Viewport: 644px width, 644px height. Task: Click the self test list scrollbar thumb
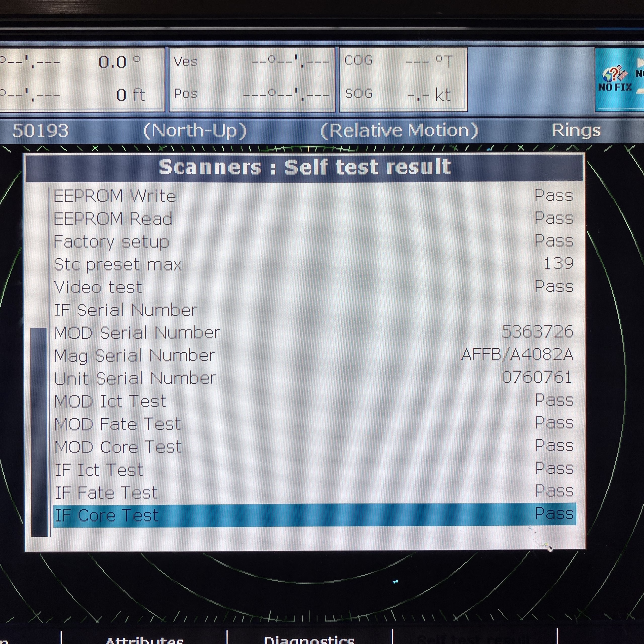tap(39, 432)
